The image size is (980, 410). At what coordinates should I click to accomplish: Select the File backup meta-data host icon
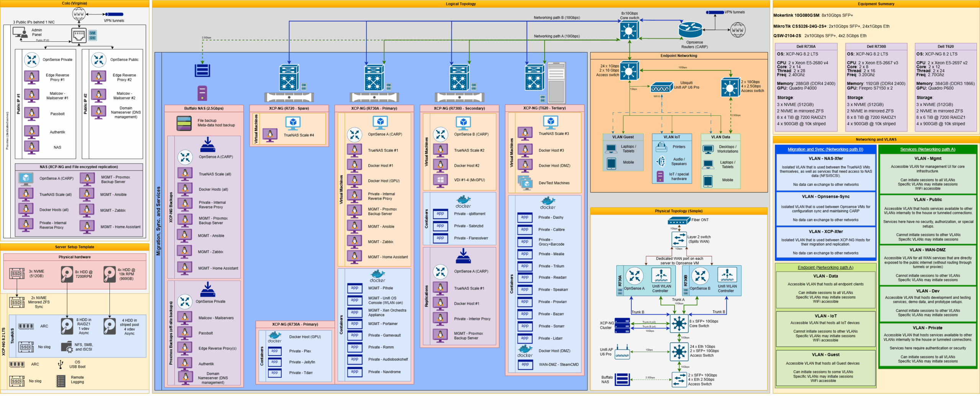click(184, 123)
